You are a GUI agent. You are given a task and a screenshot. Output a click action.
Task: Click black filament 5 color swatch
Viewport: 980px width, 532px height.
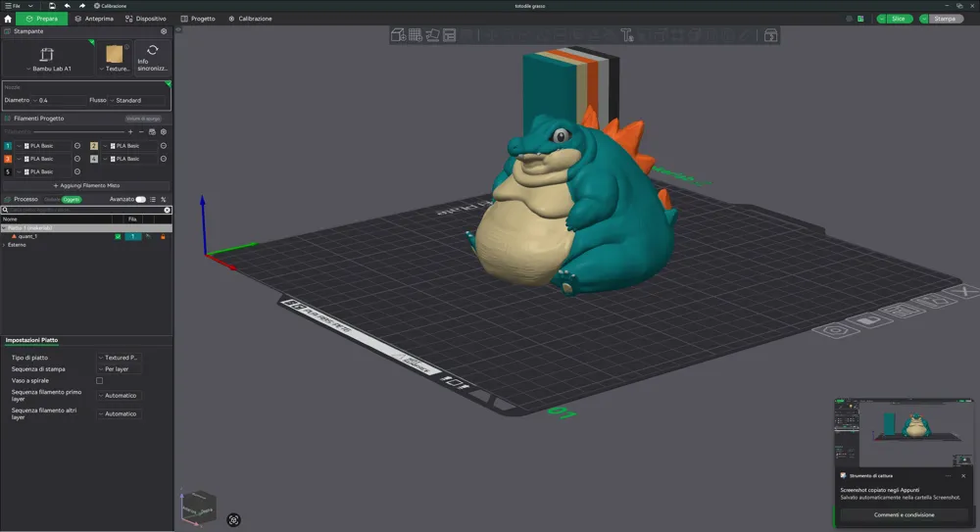[8, 171]
